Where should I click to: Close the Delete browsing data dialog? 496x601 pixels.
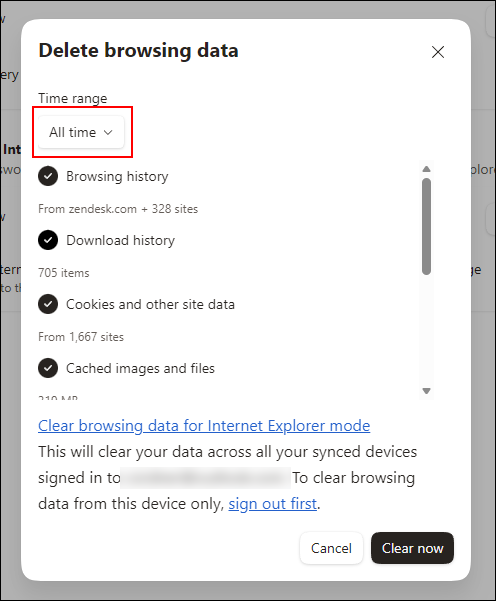tap(438, 52)
